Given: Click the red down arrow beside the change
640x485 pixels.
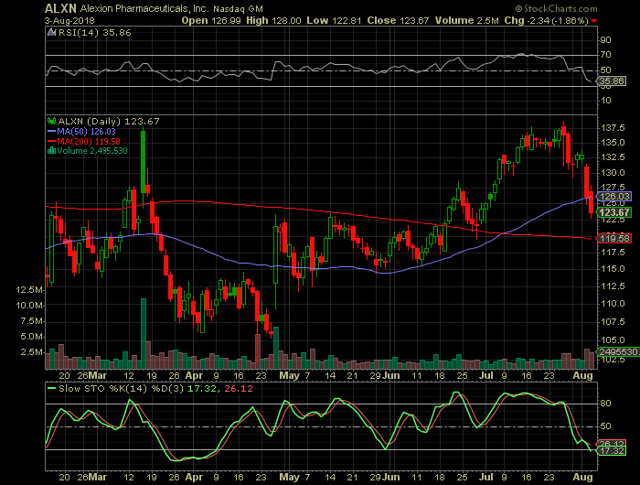Looking at the screenshot, I should point(593,21).
